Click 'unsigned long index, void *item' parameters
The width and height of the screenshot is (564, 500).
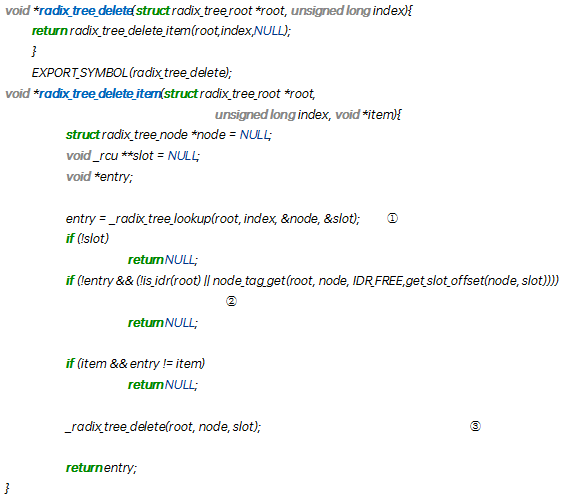[x=305, y=115]
